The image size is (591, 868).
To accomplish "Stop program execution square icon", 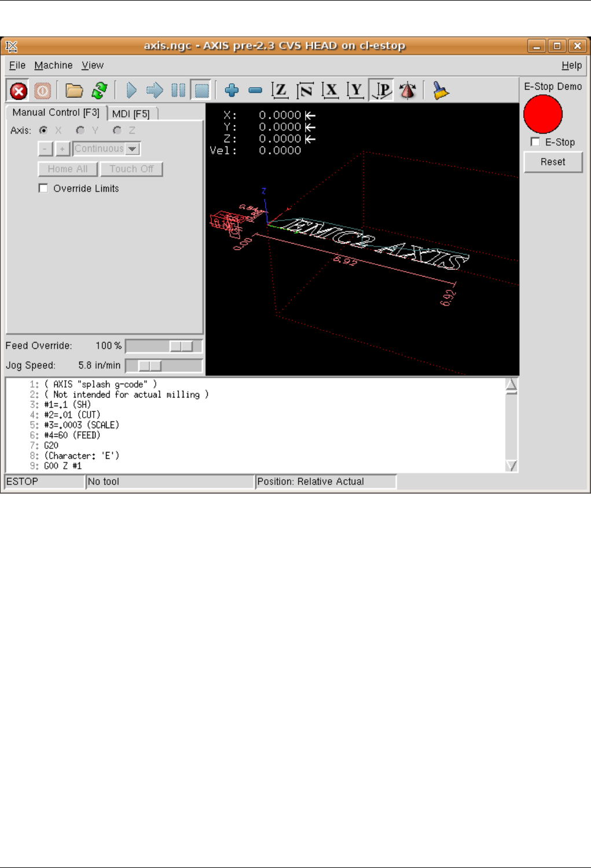I will (201, 90).
